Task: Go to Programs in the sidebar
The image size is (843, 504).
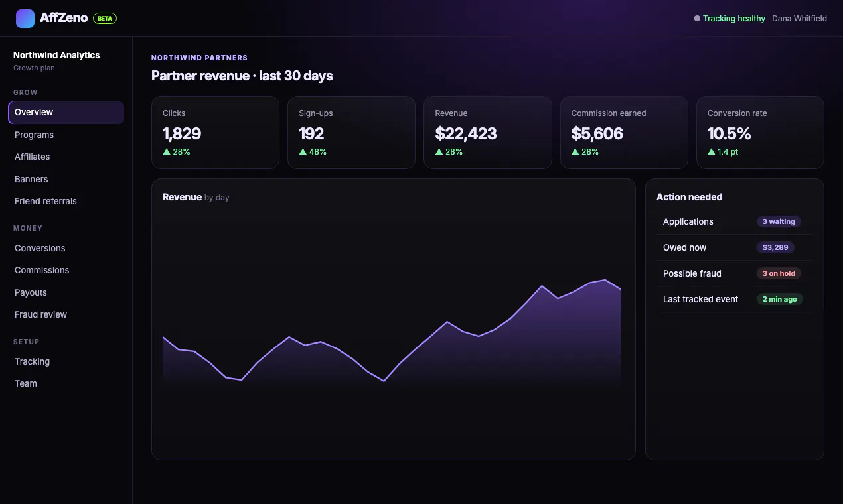Action: coord(66,135)
